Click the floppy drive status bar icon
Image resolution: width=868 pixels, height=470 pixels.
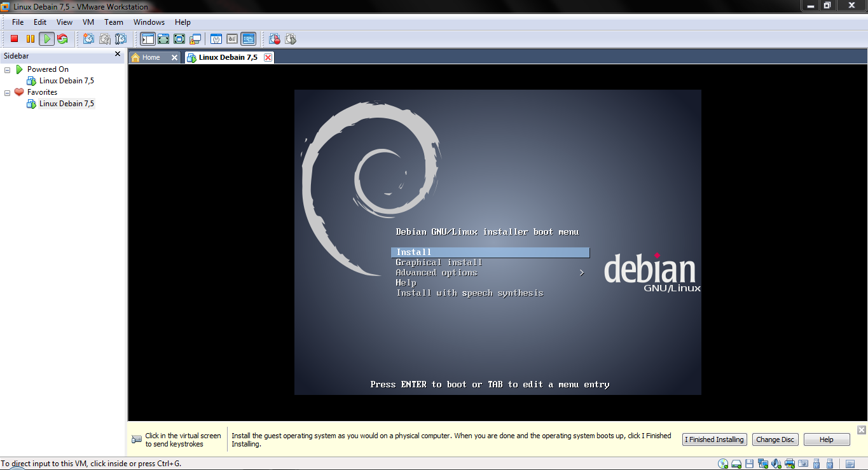(749, 464)
